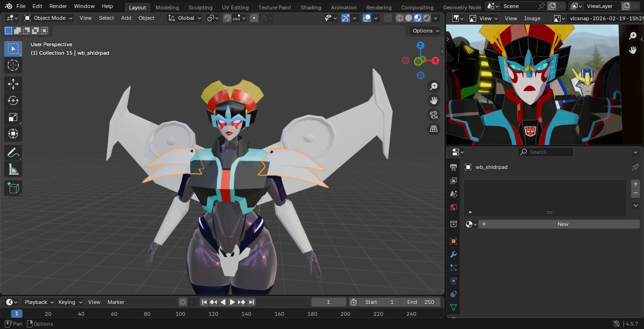Viewport: 644px width, 329px height.
Task: Open the Keying dropdown in timeline
Action: coord(70,302)
